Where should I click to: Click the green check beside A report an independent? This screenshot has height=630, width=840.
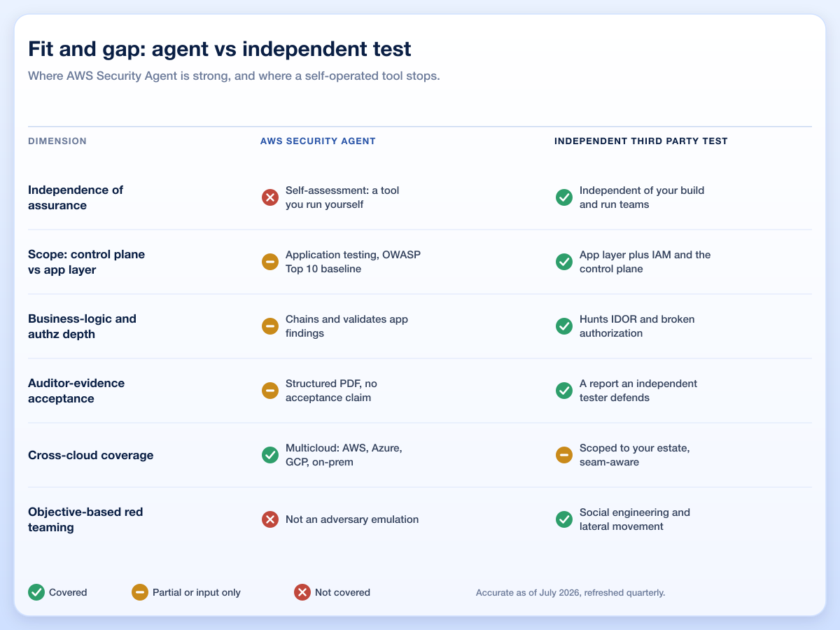coord(564,391)
